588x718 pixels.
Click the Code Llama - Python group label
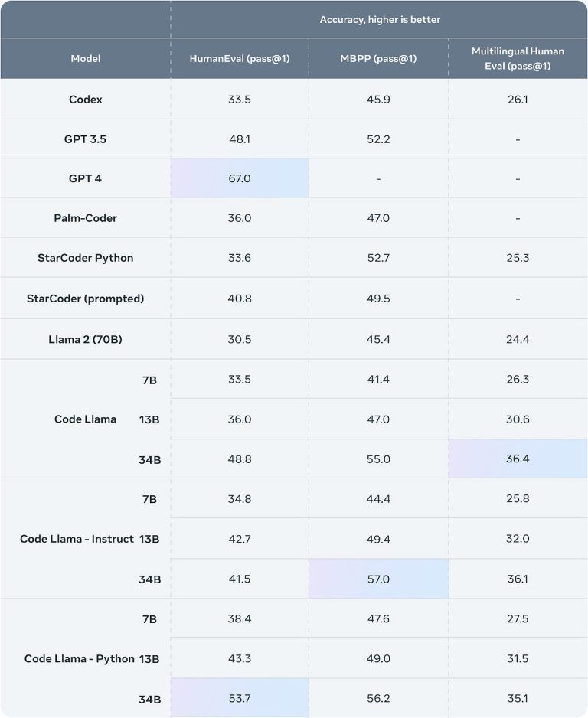[x=79, y=659]
